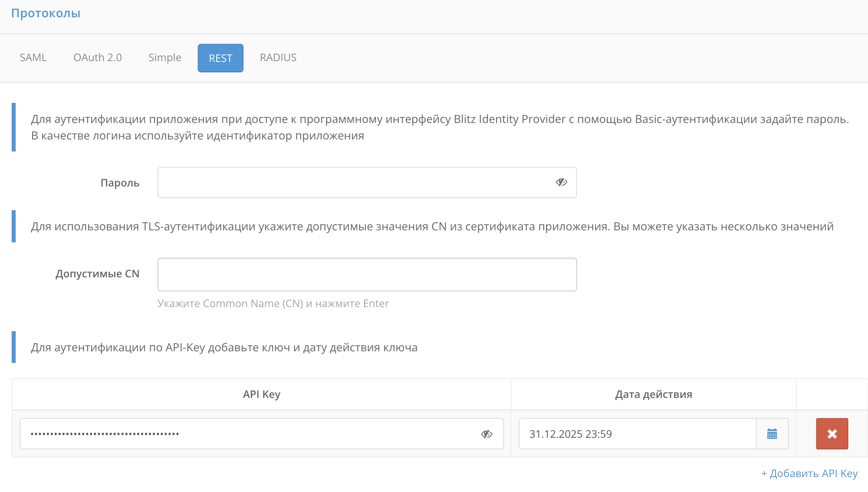
Task: Focus the Пароль input field
Action: tap(354, 182)
